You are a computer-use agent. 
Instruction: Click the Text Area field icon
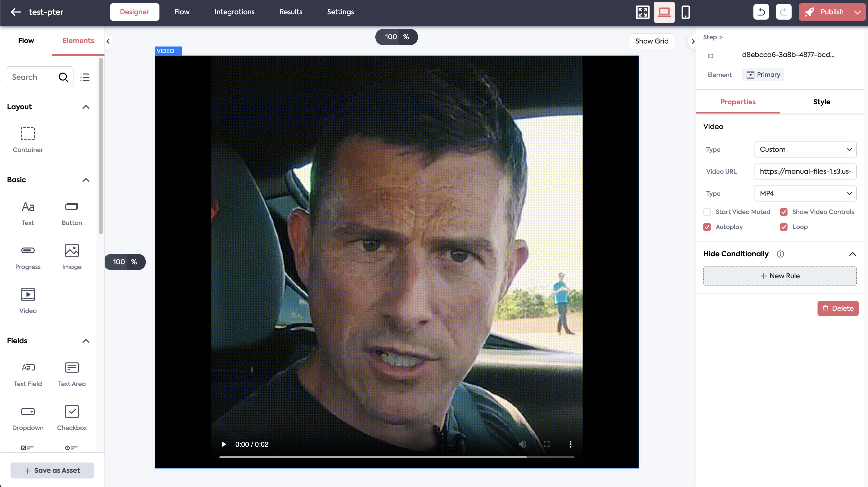pyautogui.click(x=72, y=368)
